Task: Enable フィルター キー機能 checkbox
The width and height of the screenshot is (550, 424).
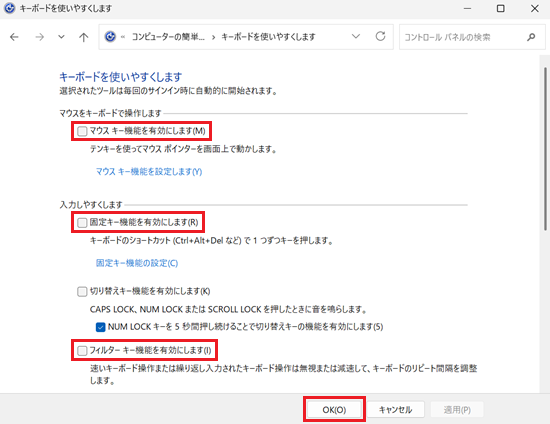Action: point(82,350)
